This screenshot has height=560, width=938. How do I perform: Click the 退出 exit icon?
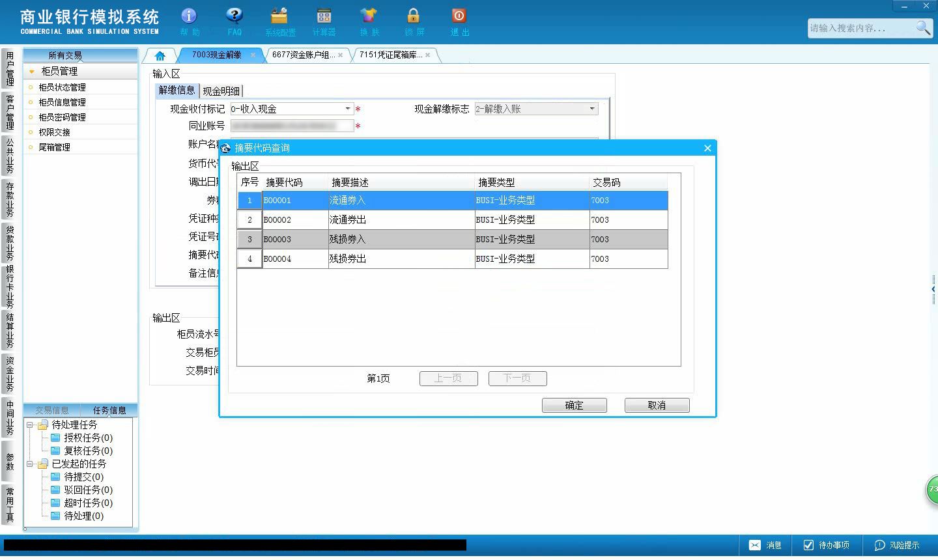coord(459,16)
